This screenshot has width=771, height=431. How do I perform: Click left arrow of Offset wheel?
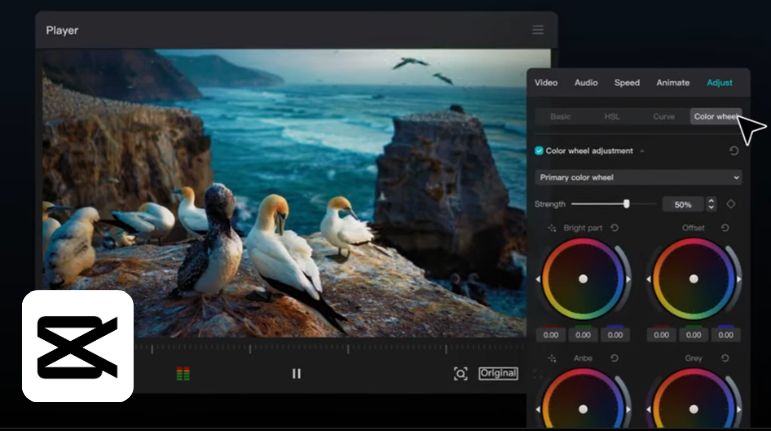pos(649,279)
